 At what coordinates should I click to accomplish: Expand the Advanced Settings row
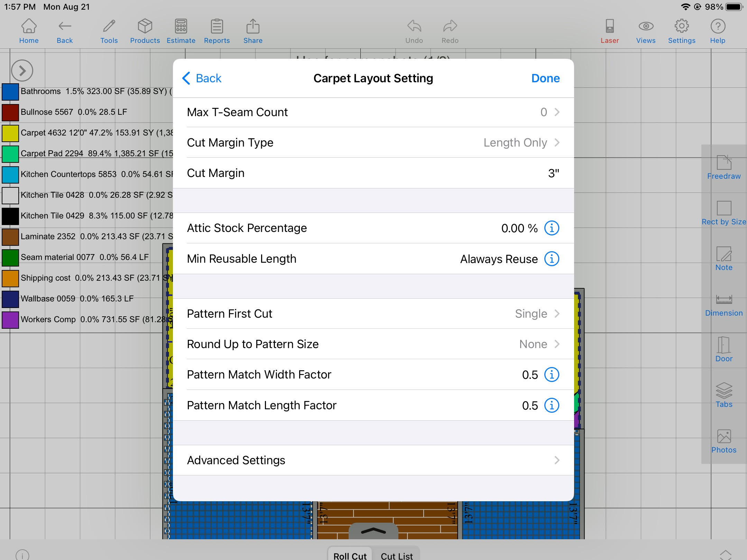[373, 460]
